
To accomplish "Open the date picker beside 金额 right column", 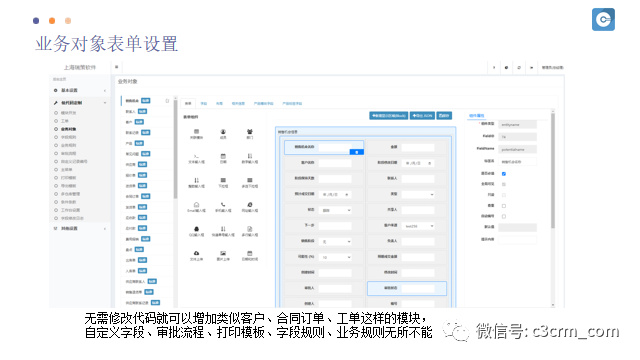I will point(418,163).
